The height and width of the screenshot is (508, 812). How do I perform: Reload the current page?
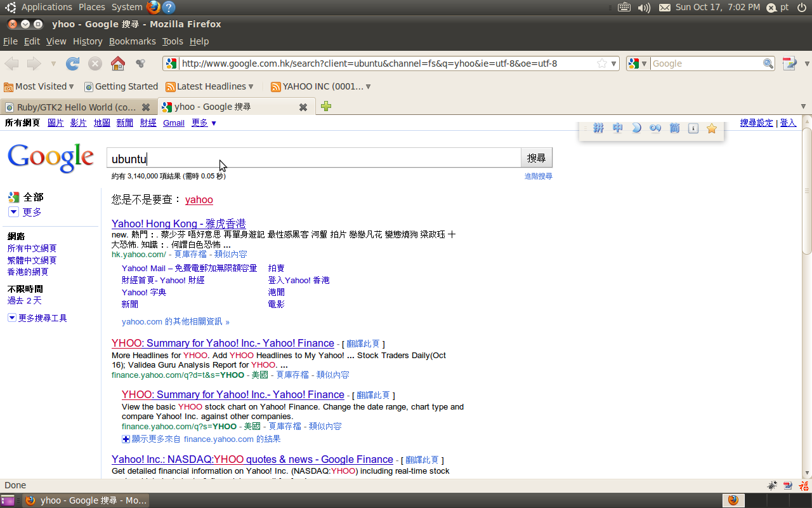point(73,63)
